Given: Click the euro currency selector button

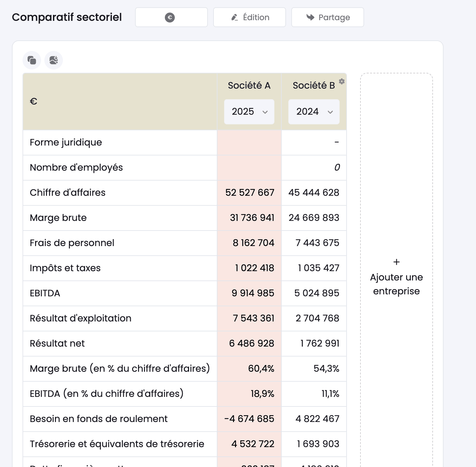Looking at the screenshot, I should coord(171,17).
